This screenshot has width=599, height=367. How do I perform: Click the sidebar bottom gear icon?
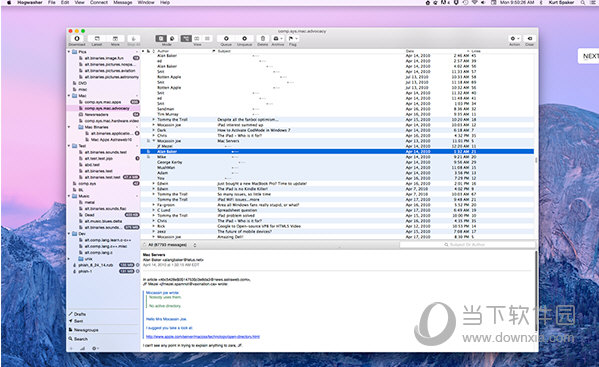pos(94,348)
